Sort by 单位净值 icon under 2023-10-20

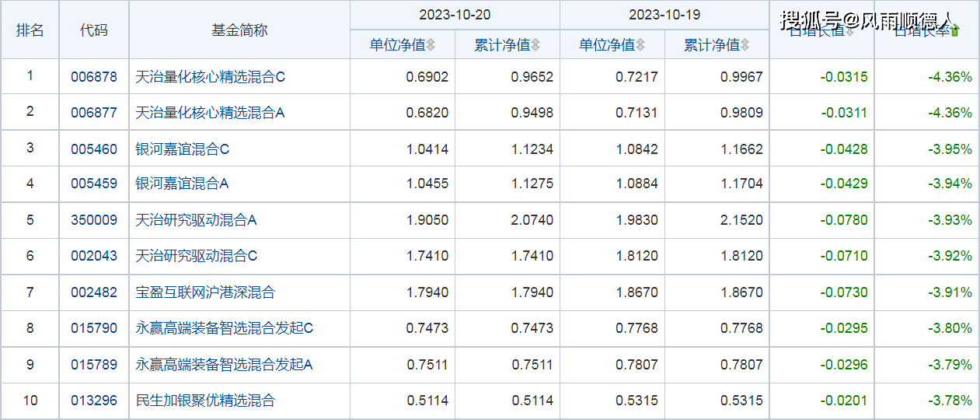click(x=431, y=45)
